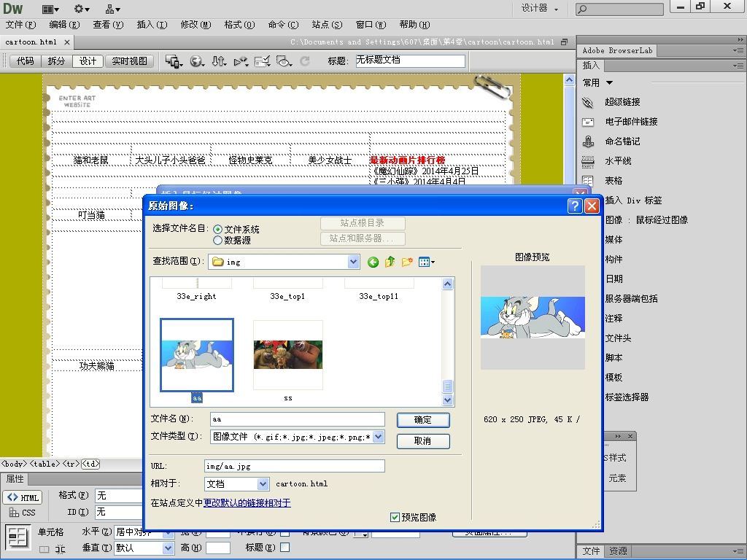747x560 pixels.
Task: Open the 常用 category dropdown
Action: 610,83
